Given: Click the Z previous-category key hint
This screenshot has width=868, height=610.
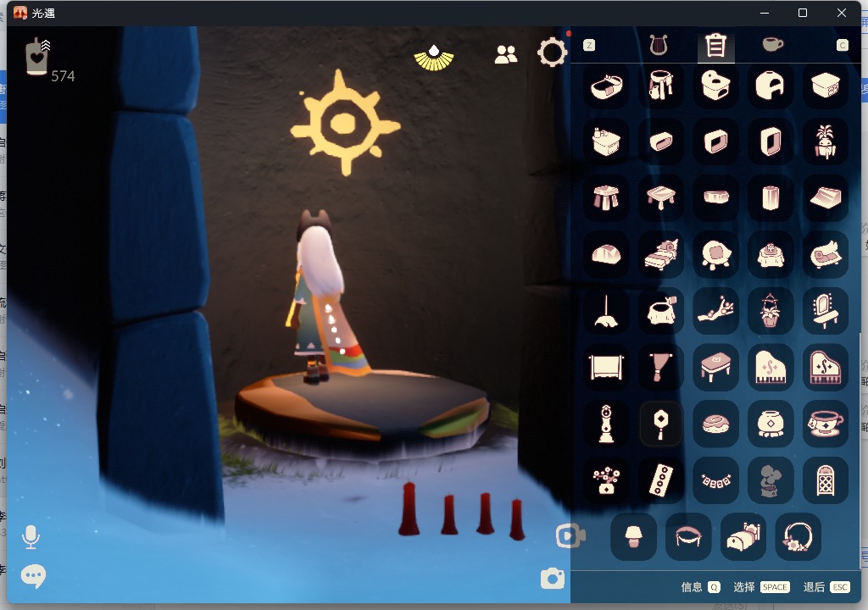Looking at the screenshot, I should (x=589, y=46).
